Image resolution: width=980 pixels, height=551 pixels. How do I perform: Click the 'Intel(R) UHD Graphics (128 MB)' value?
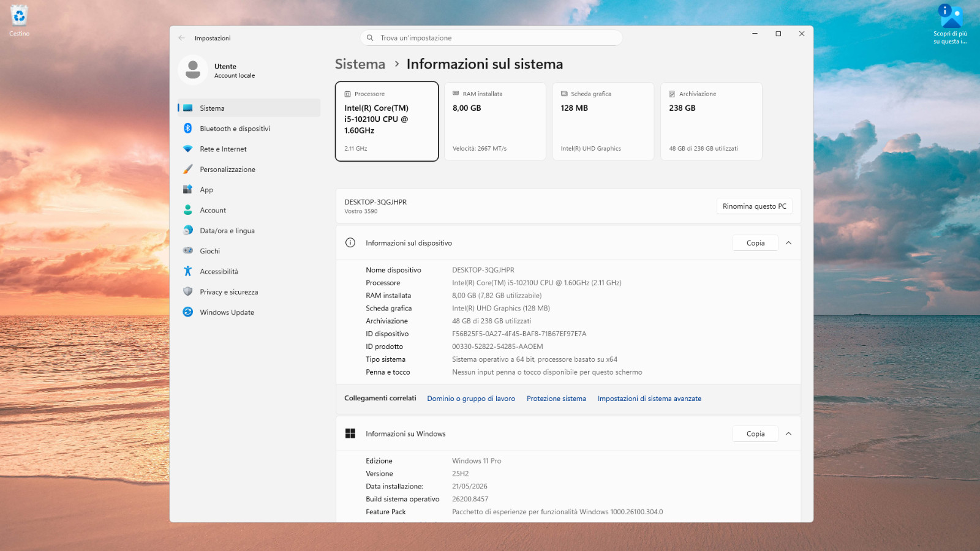(x=501, y=309)
